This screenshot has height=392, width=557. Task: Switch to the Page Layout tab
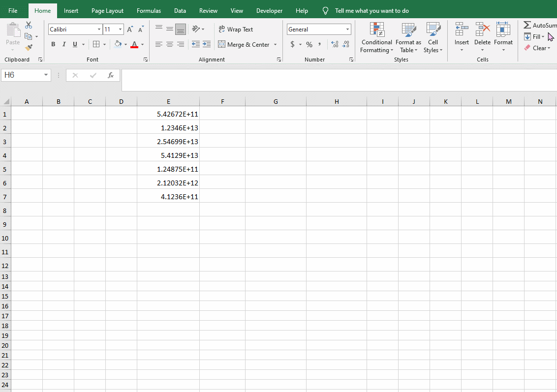[108, 11]
